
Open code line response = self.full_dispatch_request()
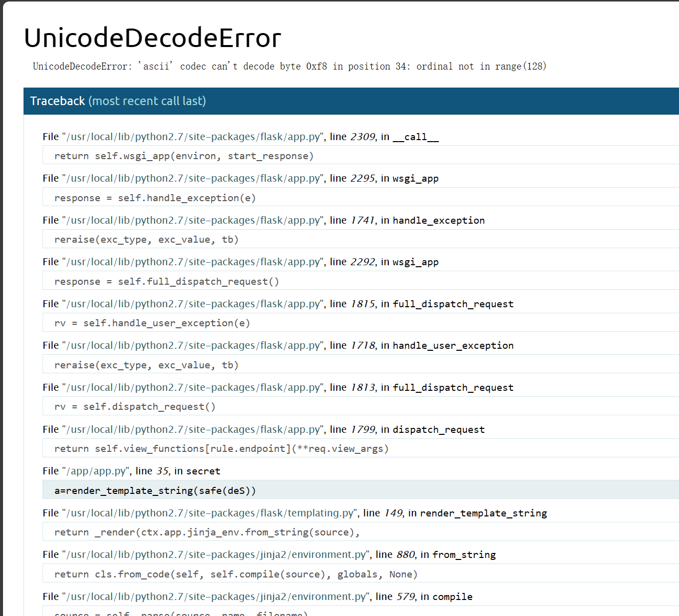361,281
